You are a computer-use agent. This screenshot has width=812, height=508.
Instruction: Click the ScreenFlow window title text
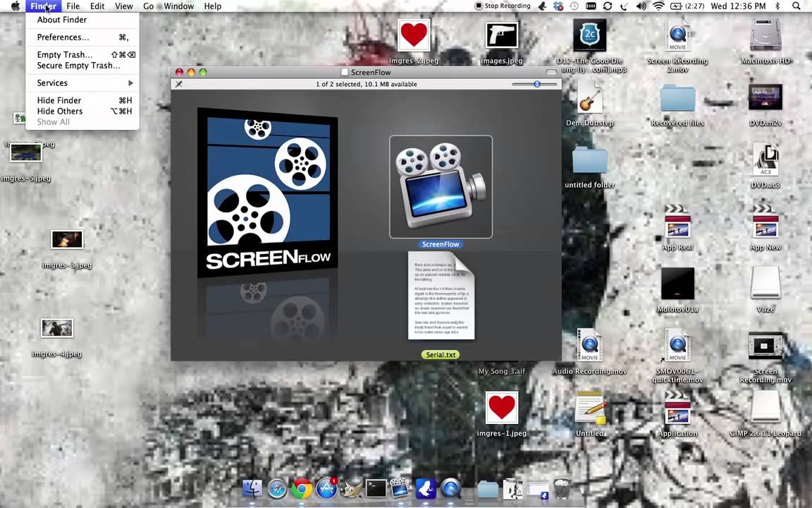pos(371,72)
